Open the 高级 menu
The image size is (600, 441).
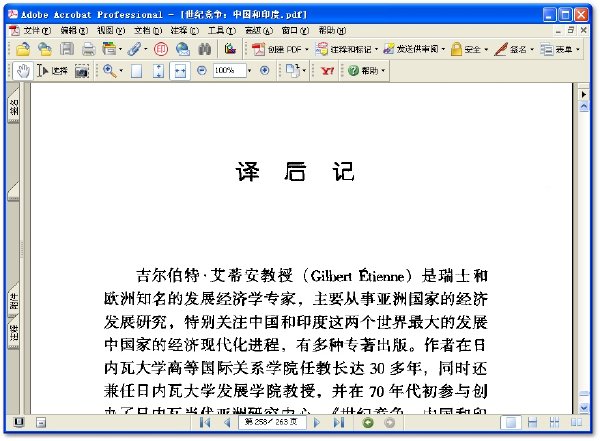tap(258, 30)
